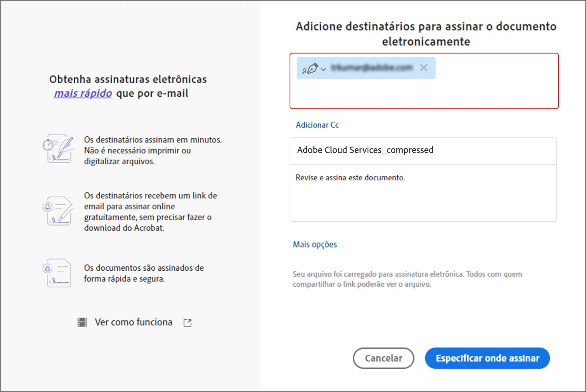The image size is (586, 392).
Task: Open the 'mais rápido' underlined link
Action: 83,93
